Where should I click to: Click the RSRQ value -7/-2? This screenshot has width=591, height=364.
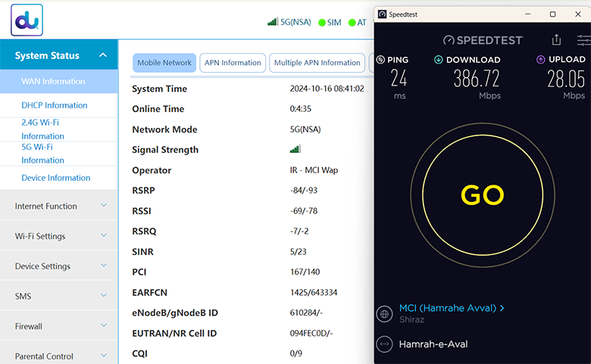pyautogui.click(x=299, y=231)
